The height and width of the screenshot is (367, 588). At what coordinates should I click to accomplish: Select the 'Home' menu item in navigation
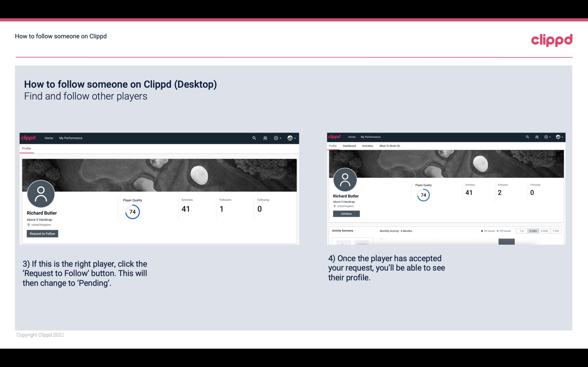coord(48,138)
